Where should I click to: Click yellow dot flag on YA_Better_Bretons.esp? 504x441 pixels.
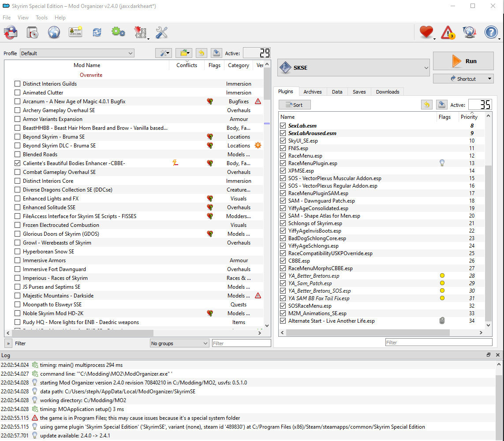(x=442, y=275)
